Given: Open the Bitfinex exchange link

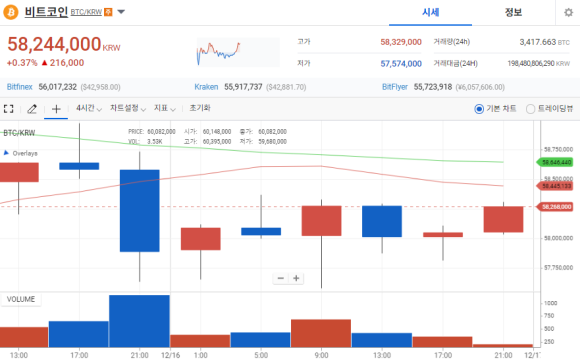Looking at the screenshot, I should (x=20, y=87).
